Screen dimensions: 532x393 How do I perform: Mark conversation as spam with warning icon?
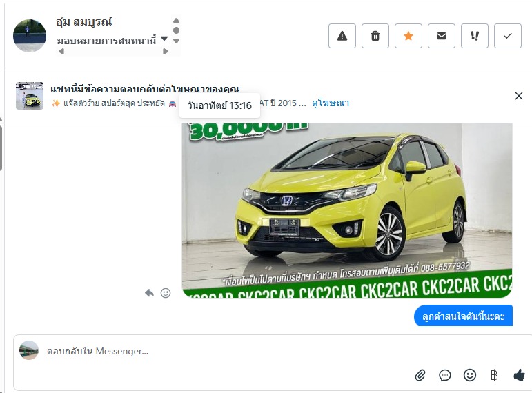point(342,36)
